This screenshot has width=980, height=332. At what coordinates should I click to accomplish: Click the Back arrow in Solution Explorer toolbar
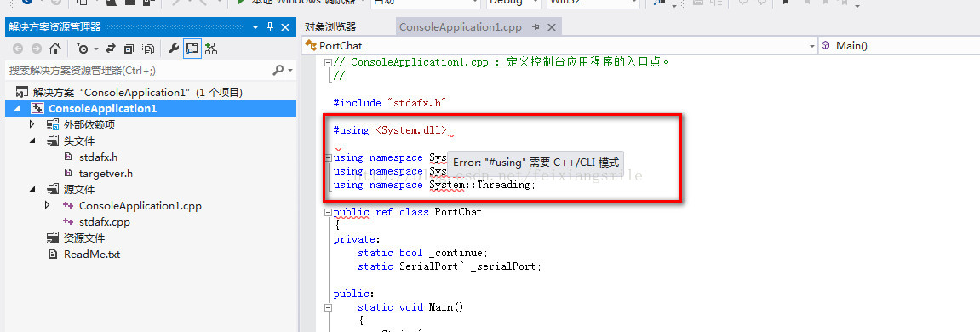point(18,49)
